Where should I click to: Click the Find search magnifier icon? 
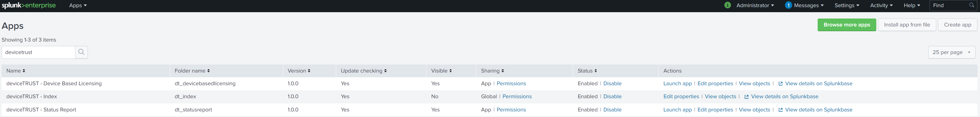pos(971,5)
